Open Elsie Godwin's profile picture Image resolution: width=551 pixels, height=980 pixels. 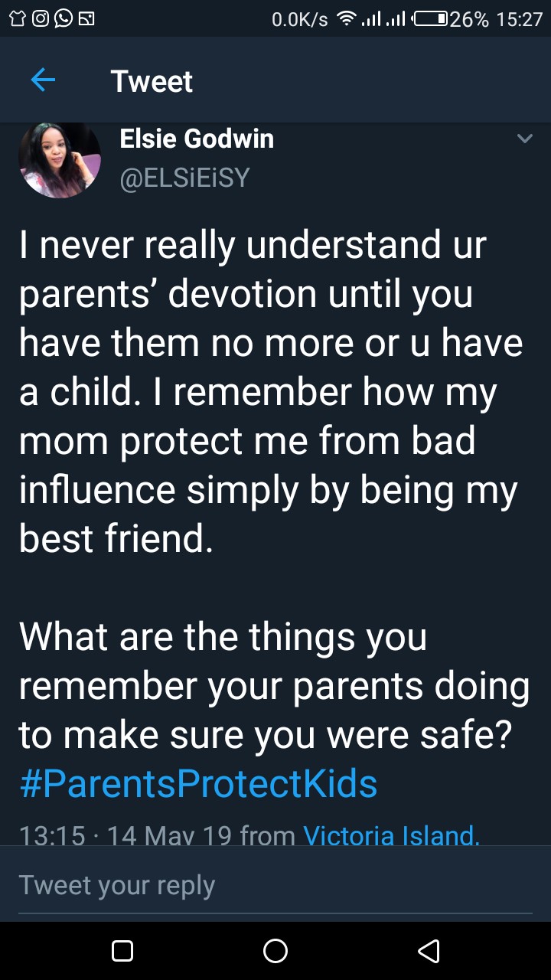point(60,160)
